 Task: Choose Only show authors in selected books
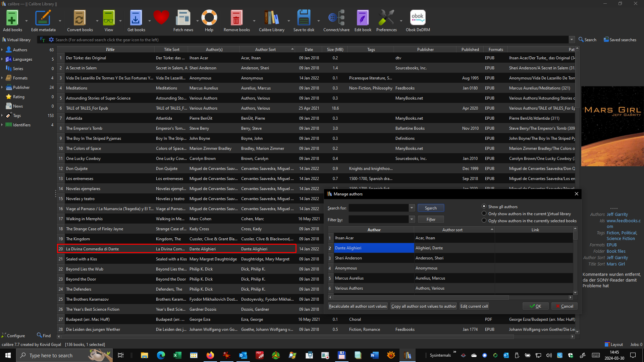pyautogui.click(x=484, y=221)
